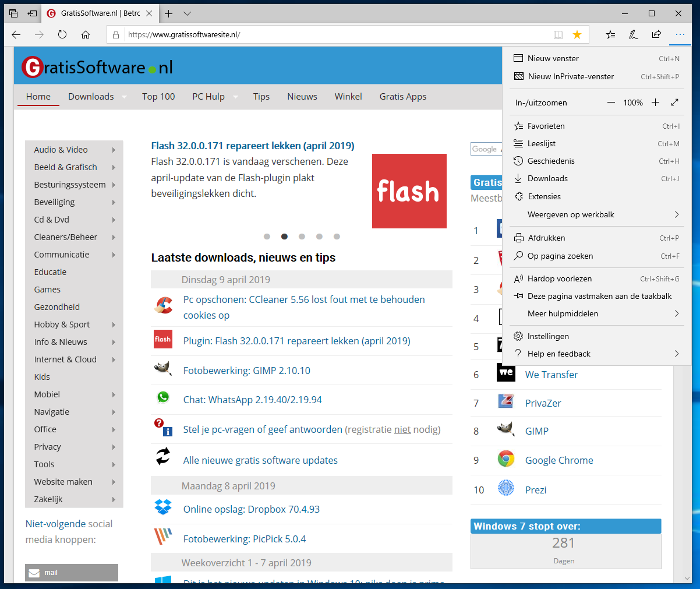The width and height of the screenshot is (700, 589).
Task: Click the favorites star in address bar
Action: coord(577,35)
